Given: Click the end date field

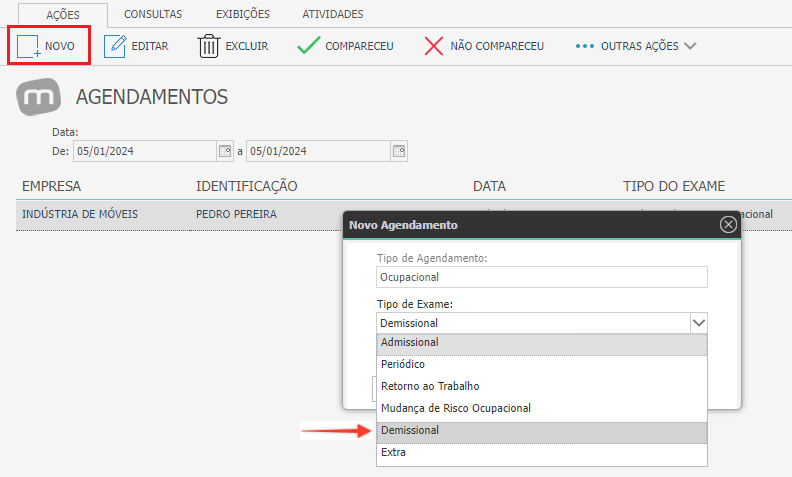Looking at the screenshot, I should coord(318,151).
